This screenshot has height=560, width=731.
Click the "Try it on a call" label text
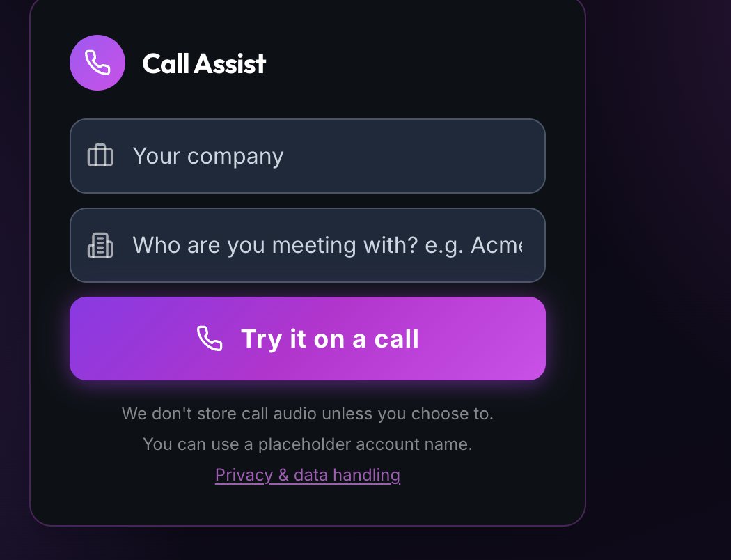pyautogui.click(x=329, y=339)
